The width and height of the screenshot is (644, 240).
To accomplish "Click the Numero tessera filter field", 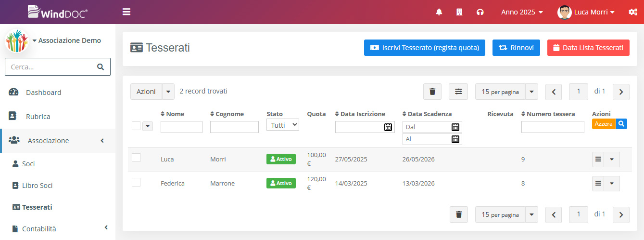I will [553, 127].
